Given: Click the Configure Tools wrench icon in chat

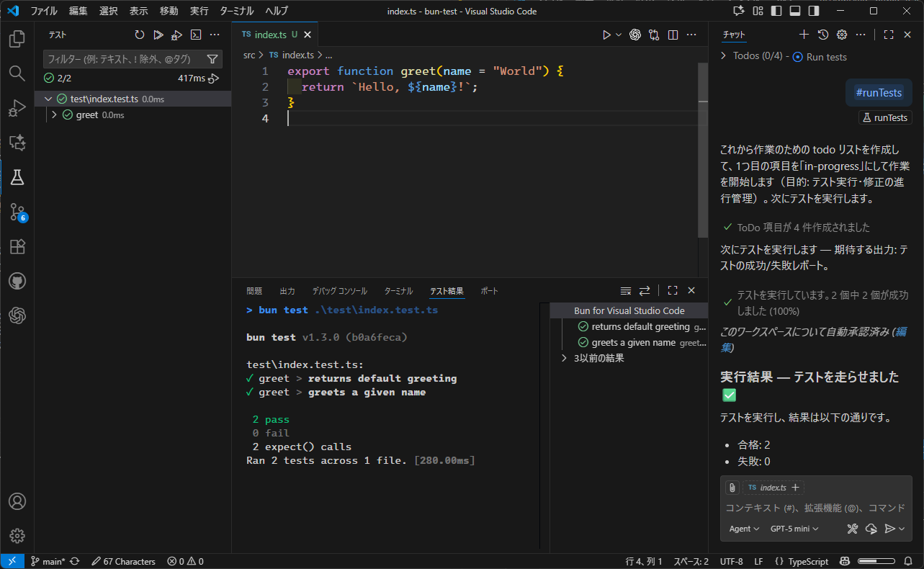Looking at the screenshot, I should (x=853, y=529).
